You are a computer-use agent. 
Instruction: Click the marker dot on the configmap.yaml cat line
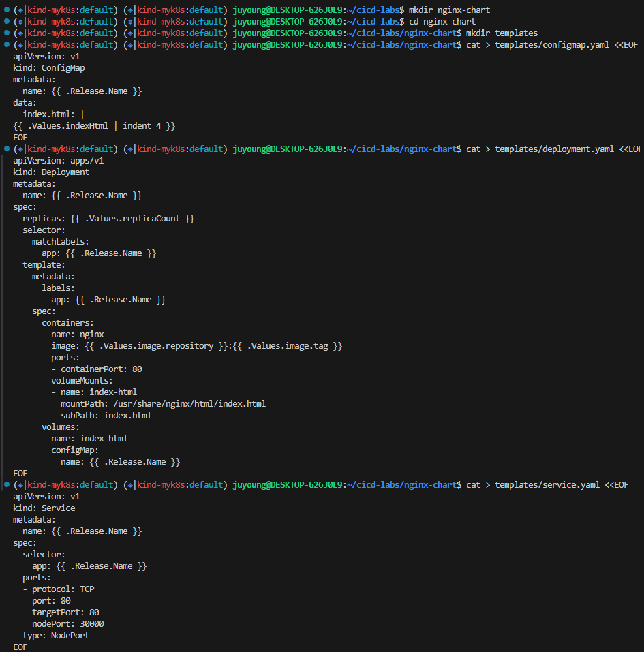click(7, 44)
